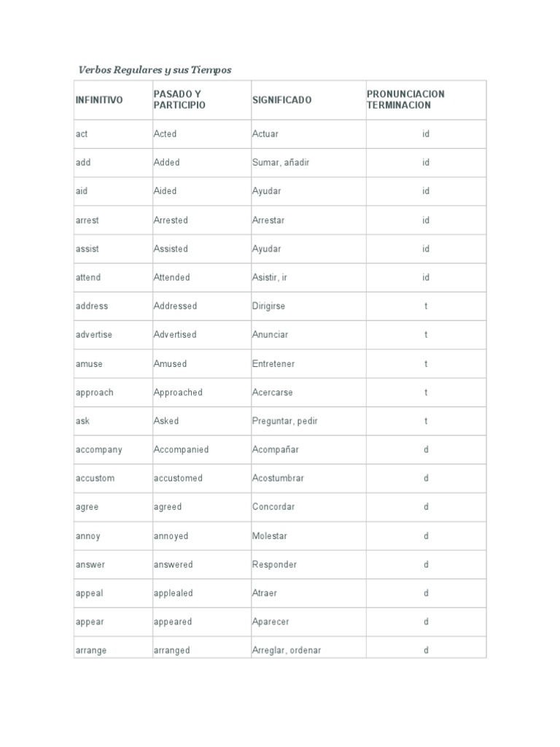Select the meaning 'Molestar'

[270, 536]
